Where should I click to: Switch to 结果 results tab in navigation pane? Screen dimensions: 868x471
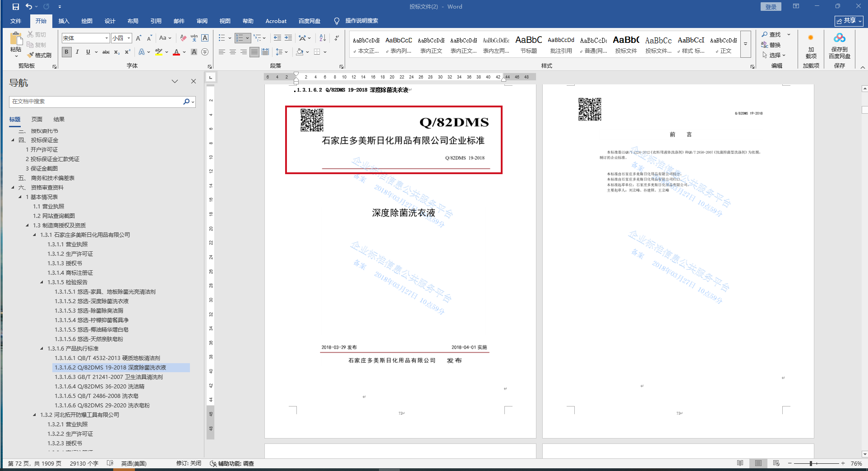pos(59,120)
